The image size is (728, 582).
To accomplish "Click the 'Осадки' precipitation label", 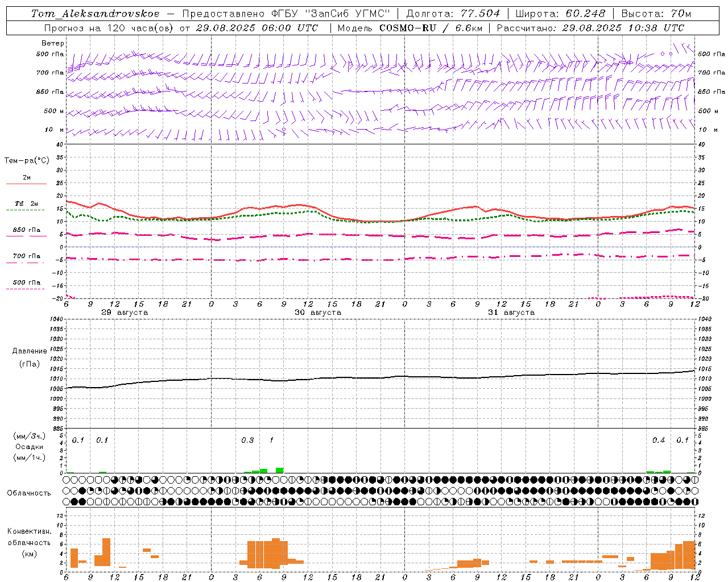I will click(x=30, y=447).
